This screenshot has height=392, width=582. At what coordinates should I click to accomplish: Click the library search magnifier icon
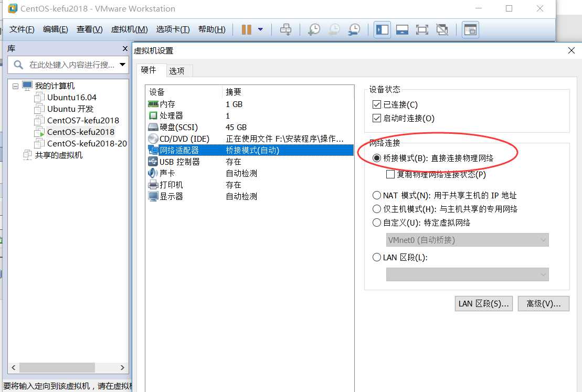pyautogui.click(x=18, y=65)
